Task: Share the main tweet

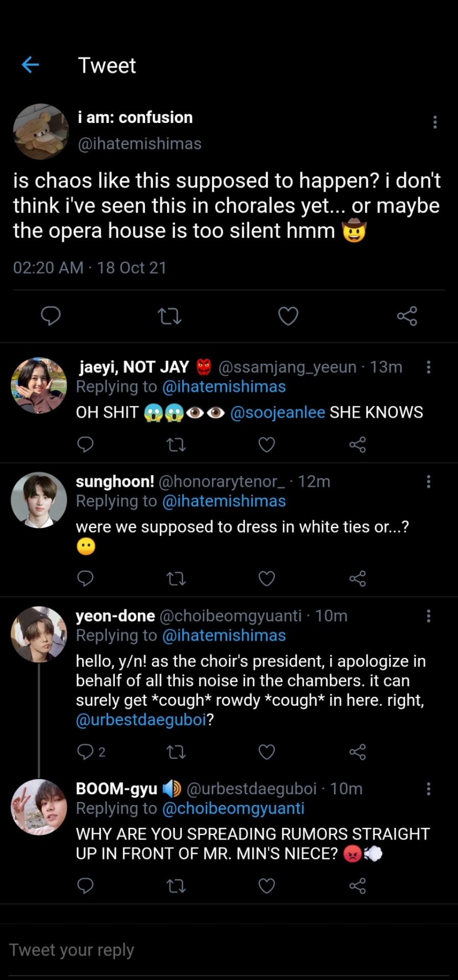Action: click(x=407, y=316)
